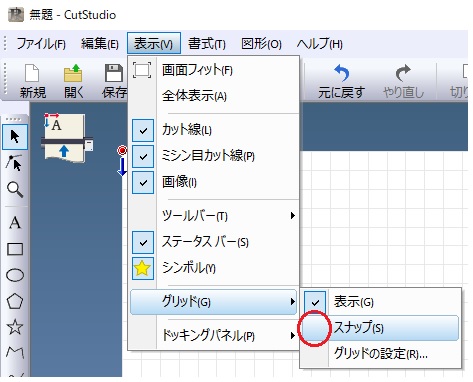Toggle シンボル(Y) panel with star icon
This screenshot has width=473, height=382.
(x=143, y=268)
